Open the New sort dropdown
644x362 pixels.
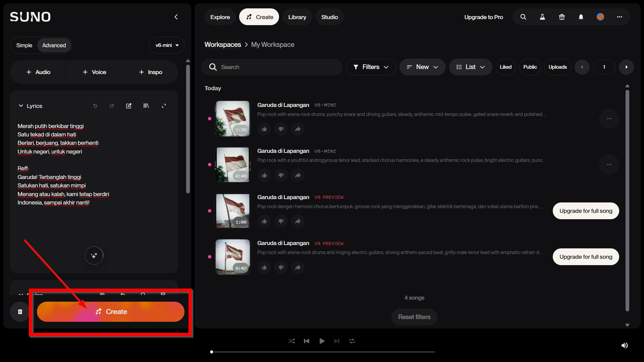422,67
